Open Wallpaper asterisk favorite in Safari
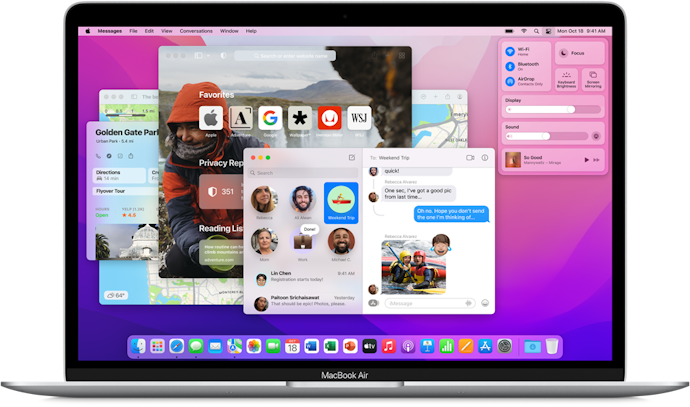Image resolution: width=690 pixels, height=407 pixels. (300, 118)
